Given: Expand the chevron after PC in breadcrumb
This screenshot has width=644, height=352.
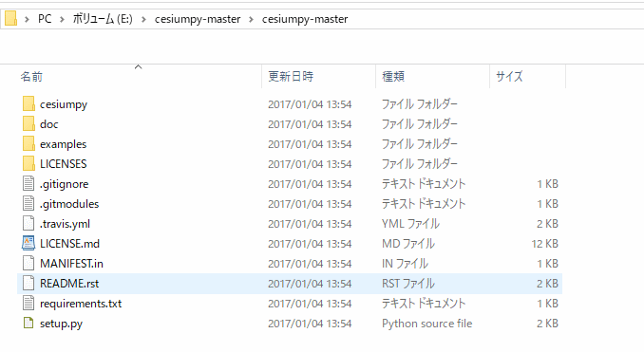Looking at the screenshot, I should click(x=62, y=19).
